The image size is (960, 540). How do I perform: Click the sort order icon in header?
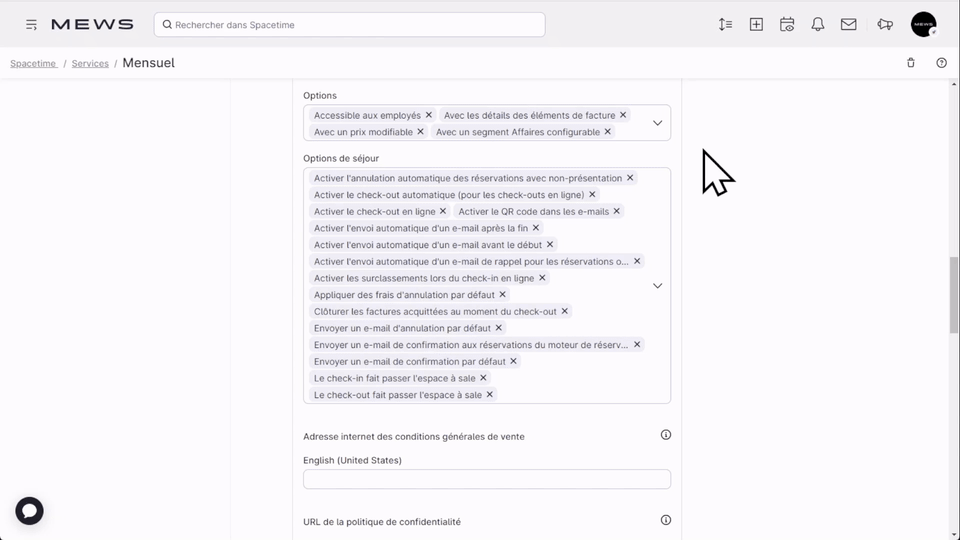(725, 24)
